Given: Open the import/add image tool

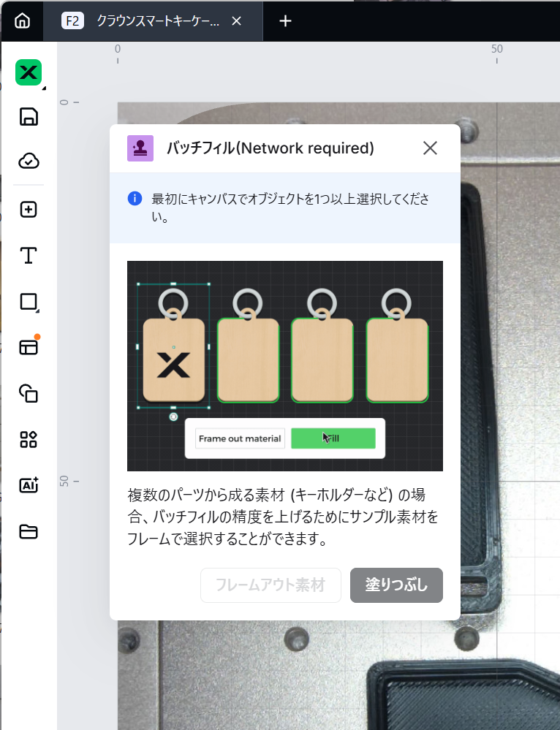Looking at the screenshot, I should point(29,210).
